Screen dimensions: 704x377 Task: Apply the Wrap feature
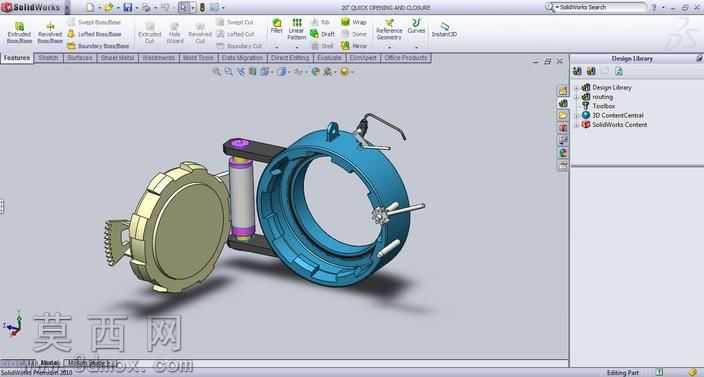[354, 22]
